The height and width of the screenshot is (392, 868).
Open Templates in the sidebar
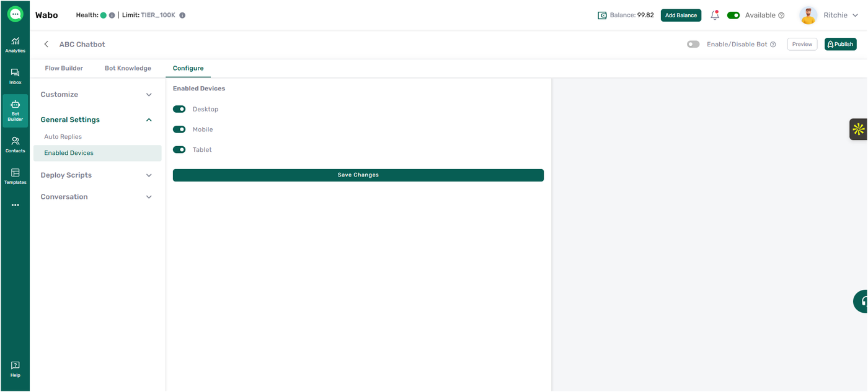[x=15, y=176]
